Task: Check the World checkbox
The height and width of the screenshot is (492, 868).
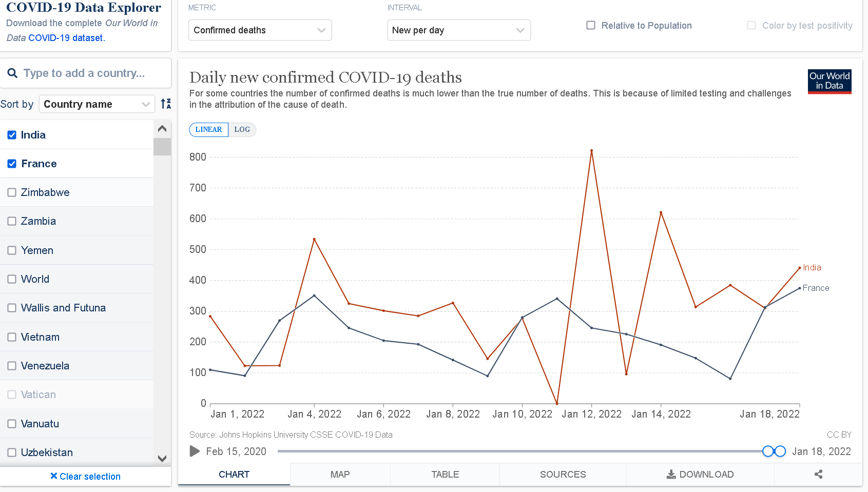Action: click(12, 279)
